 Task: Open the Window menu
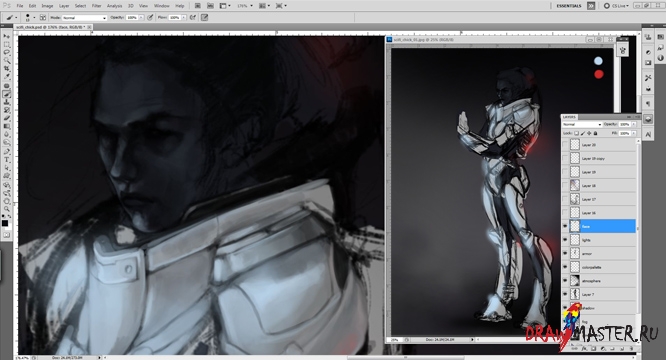pyautogui.click(x=161, y=6)
